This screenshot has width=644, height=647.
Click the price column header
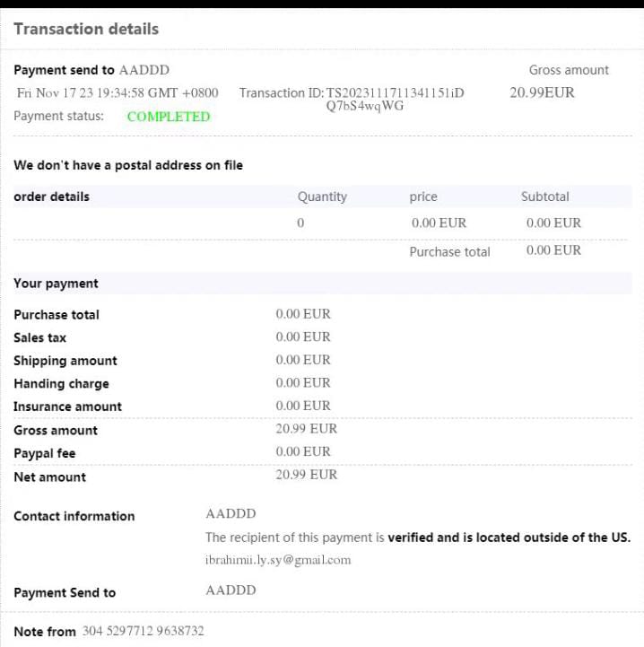[x=423, y=197]
